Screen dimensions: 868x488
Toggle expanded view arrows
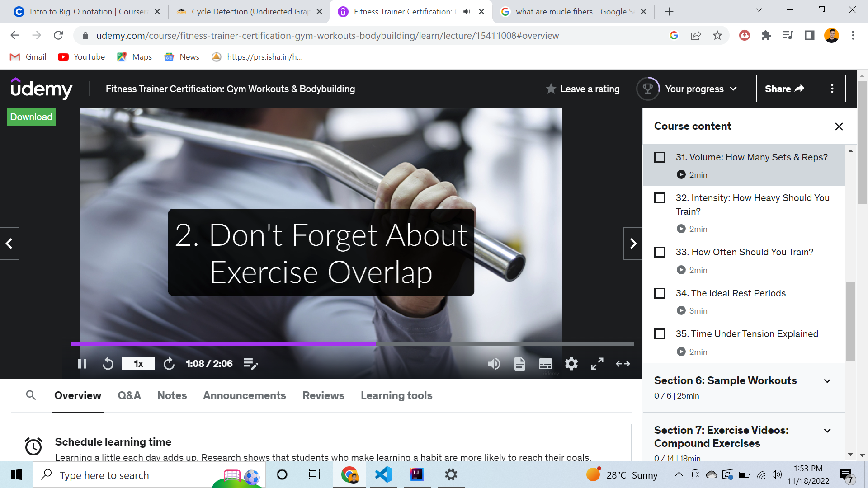pyautogui.click(x=623, y=364)
